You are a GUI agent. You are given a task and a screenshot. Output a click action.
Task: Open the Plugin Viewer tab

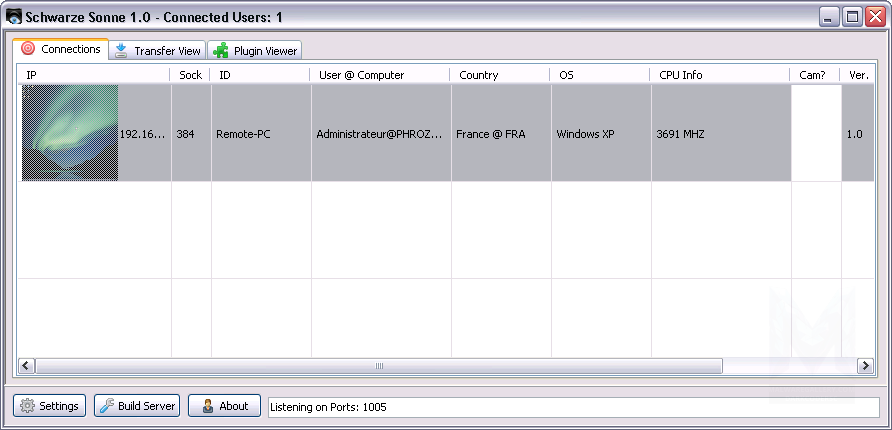click(254, 50)
